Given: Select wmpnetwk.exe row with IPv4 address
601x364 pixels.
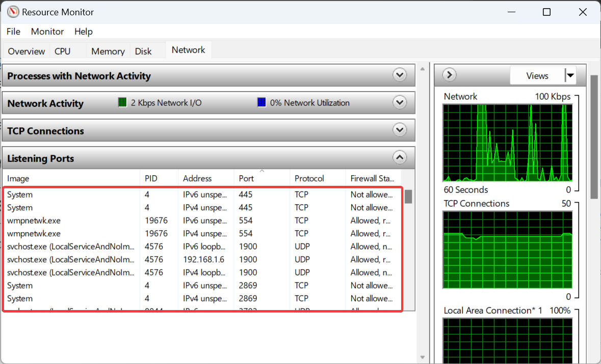Looking at the screenshot, I should tap(202, 234).
